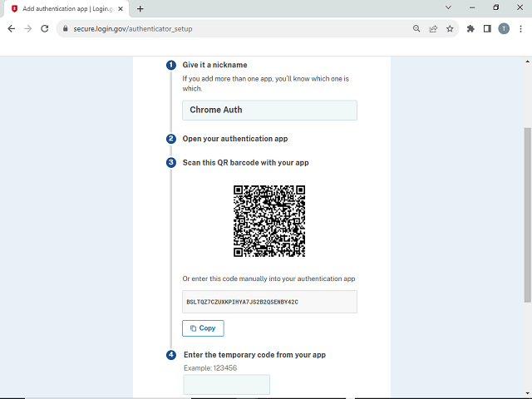532x399 pixels.
Task: Click the QR barcode image
Action: pyautogui.click(x=269, y=221)
